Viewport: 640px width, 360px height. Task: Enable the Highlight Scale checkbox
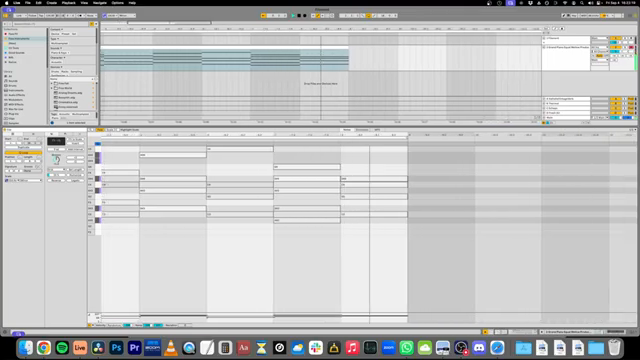click(x=118, y=130)
